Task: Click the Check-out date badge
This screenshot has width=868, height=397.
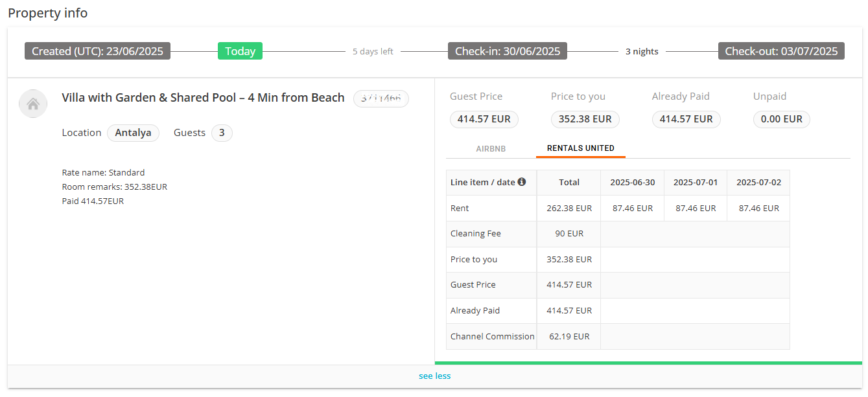Action: 781,51
